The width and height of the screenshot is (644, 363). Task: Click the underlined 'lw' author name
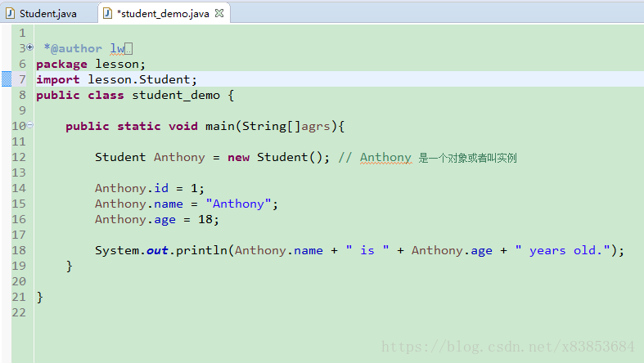117,49
